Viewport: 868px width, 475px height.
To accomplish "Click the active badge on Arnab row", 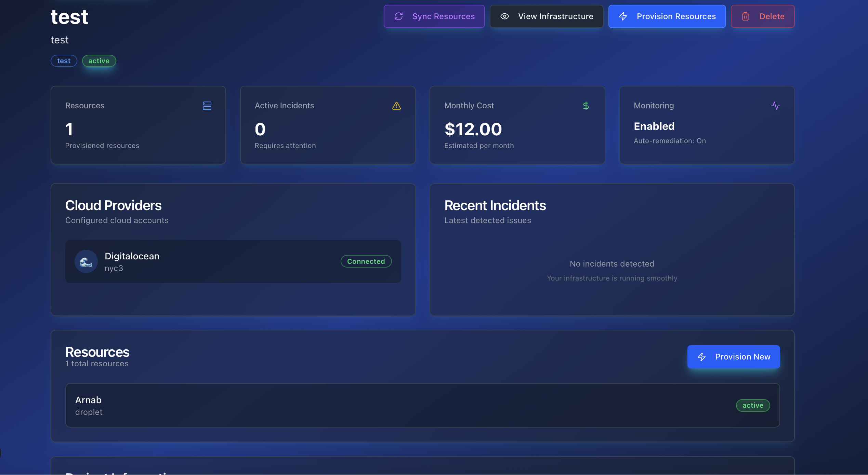I will 753,405.
